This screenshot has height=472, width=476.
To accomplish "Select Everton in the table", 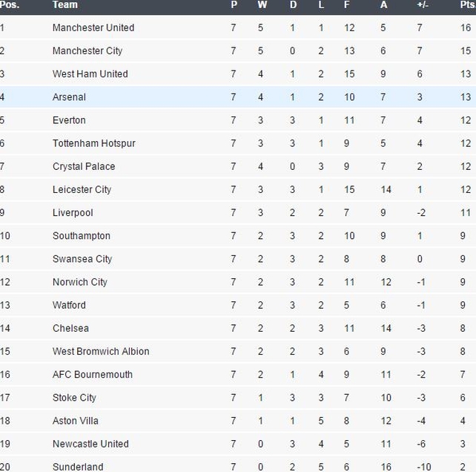I will (x=69, y=120).
